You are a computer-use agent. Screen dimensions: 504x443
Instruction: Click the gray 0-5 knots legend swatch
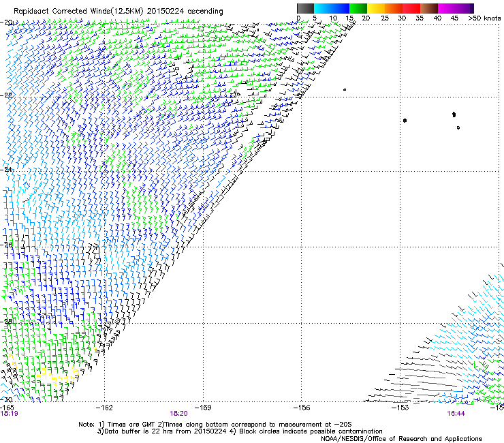305,8
